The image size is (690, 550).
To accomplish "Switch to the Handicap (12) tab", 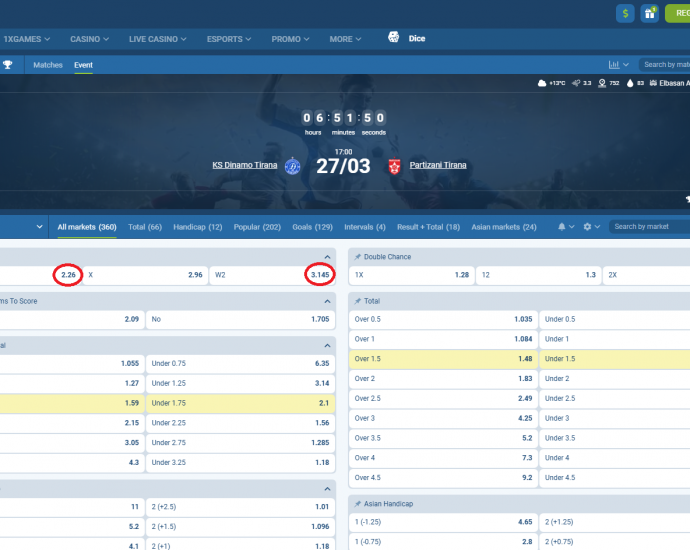I will tap(198, 227).
